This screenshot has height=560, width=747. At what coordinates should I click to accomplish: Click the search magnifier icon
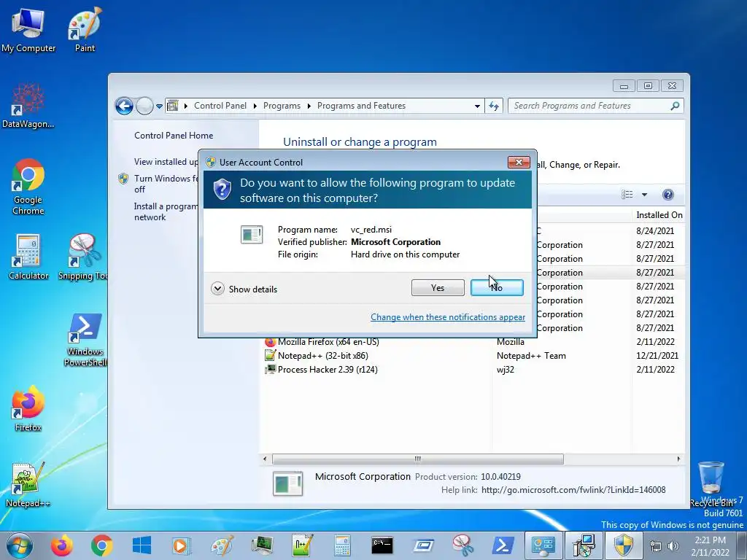tap(675, 106)
